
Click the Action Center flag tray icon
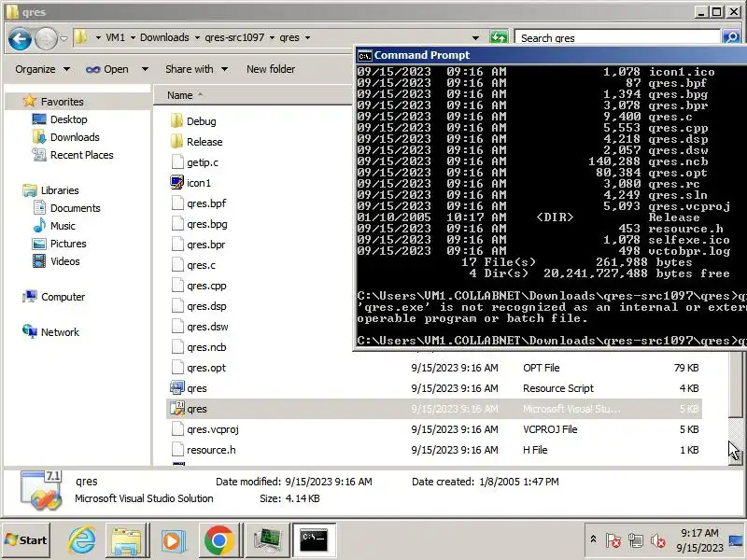coord(613,540)
